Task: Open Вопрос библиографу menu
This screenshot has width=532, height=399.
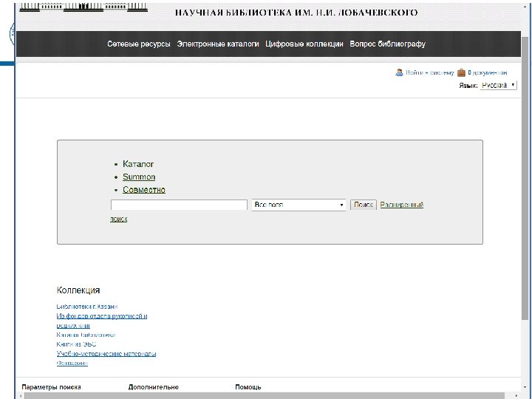Action: point(387,44)
